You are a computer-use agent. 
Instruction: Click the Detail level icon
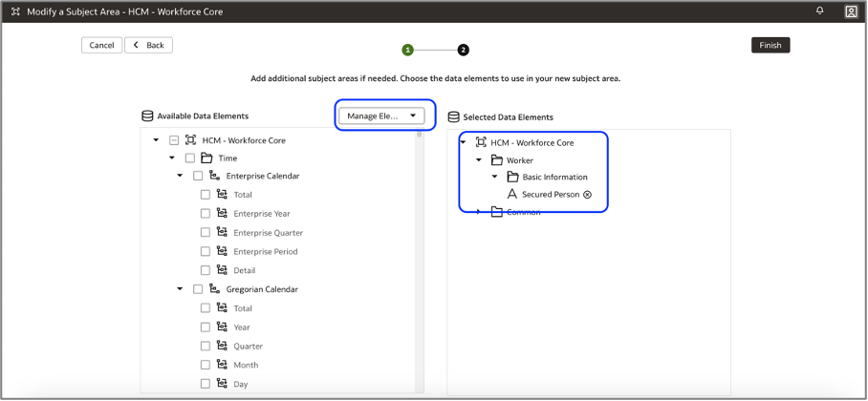[222, 270]
